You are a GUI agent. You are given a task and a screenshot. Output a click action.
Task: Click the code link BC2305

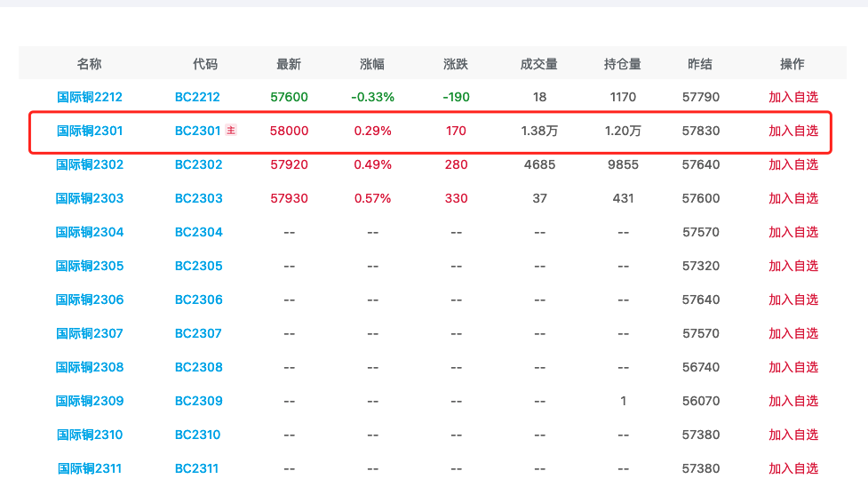[x=199, y=266]
